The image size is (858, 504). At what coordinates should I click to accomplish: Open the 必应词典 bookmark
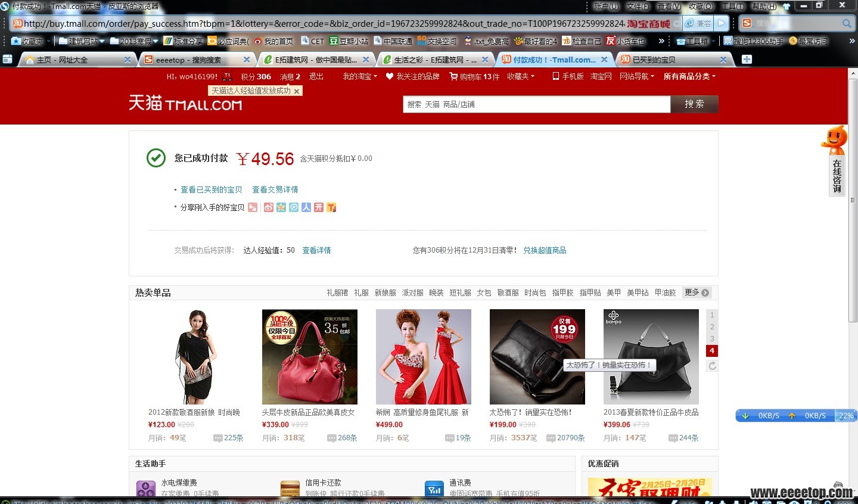229,41
